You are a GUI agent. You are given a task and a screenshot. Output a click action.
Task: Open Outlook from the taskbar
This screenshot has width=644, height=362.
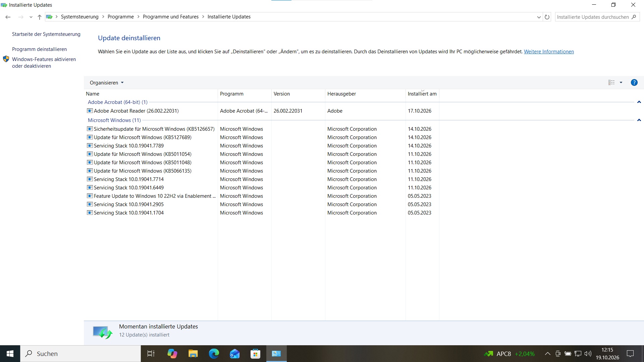[x=234, y=354]
